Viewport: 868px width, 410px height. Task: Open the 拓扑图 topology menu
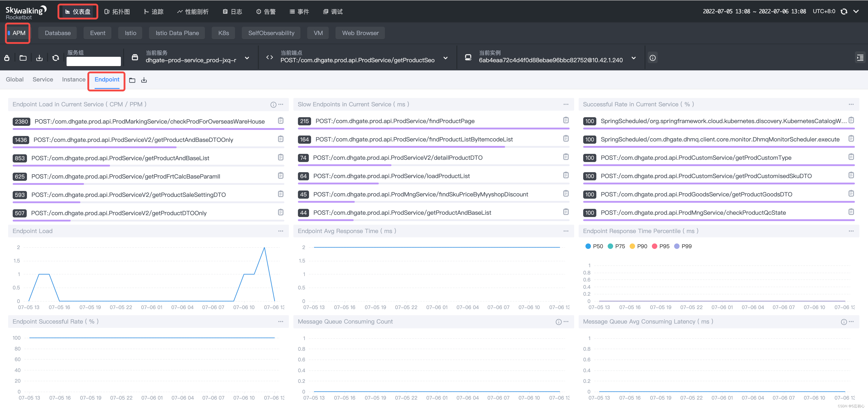pos(117,12)
